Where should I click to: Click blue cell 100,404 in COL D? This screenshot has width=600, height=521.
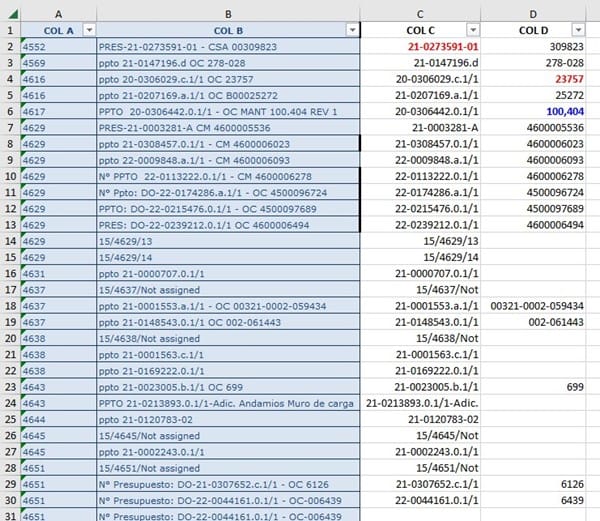pos(533,111)
